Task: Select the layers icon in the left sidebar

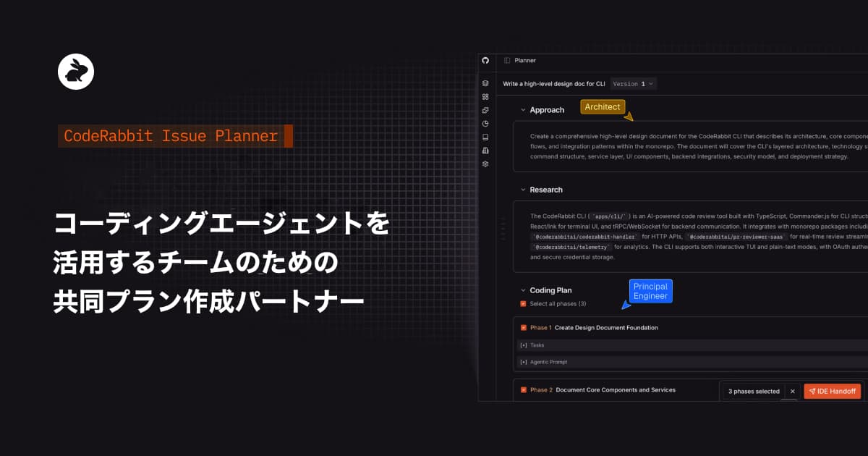Action: tap(485, 84)
